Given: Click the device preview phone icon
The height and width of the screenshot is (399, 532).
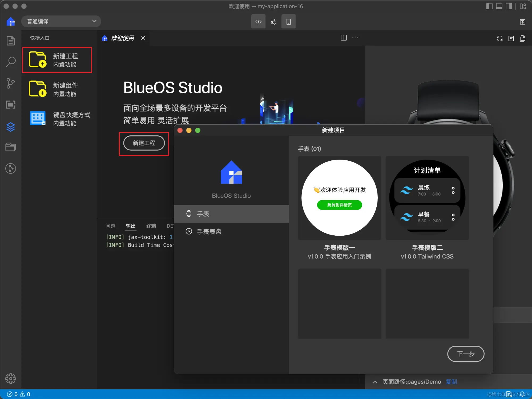Looking at the screenshot, I should tap(288, 22).
